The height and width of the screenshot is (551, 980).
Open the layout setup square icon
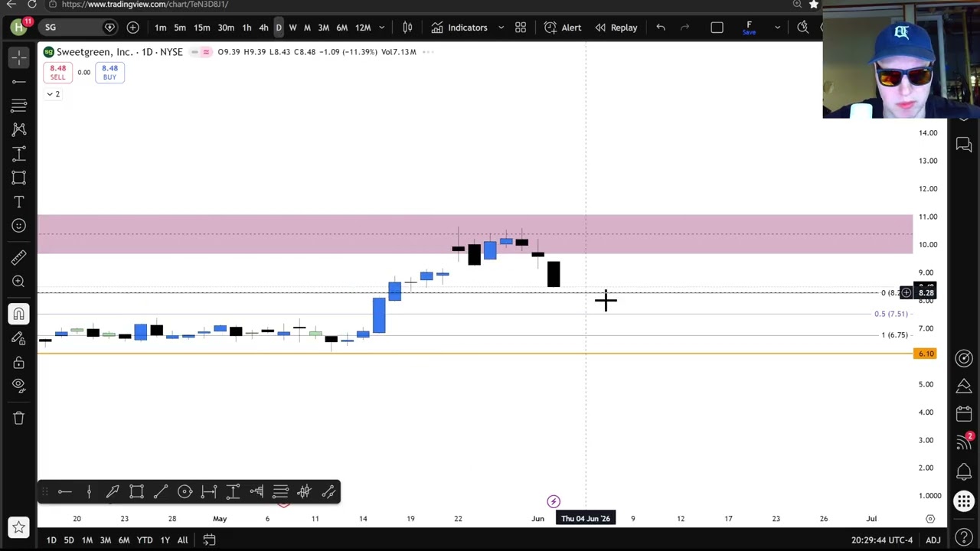coord(717,28)
